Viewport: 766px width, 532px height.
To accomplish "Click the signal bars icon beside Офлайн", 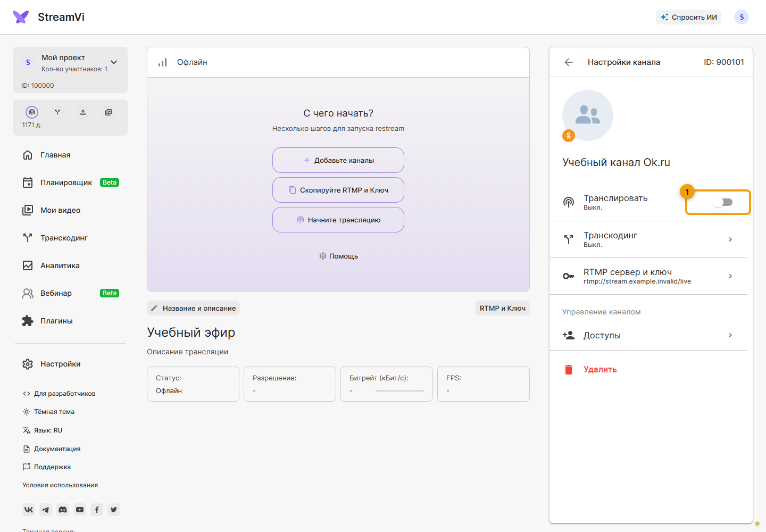I will tap(163, 62).
